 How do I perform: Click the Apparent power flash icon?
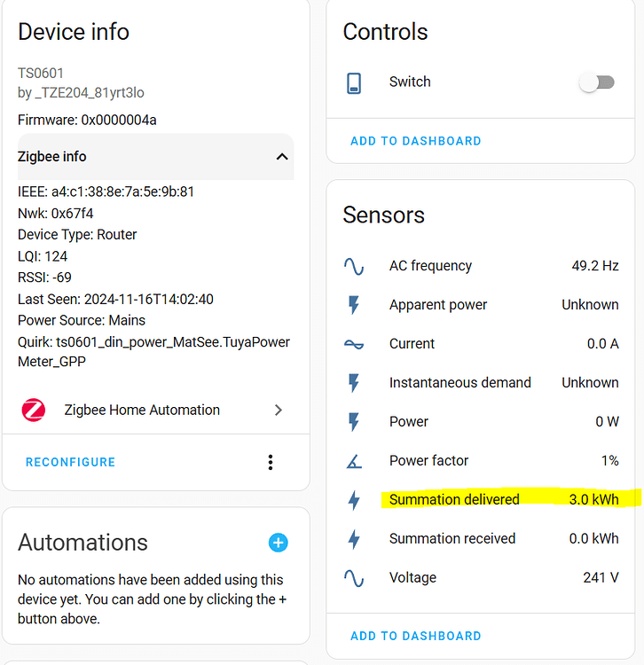pos(354,305)
